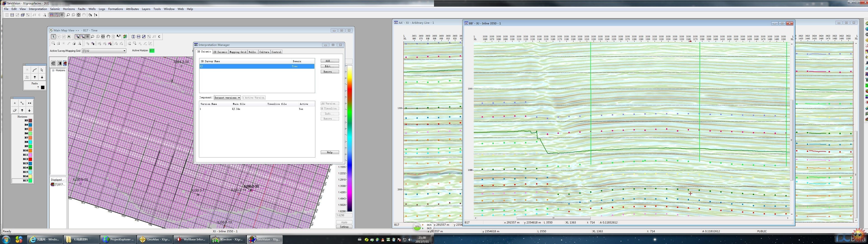Click the 'A' annotation button in map toolbar
This screenshot has width=868, height=244.
[x=69, y=37]
